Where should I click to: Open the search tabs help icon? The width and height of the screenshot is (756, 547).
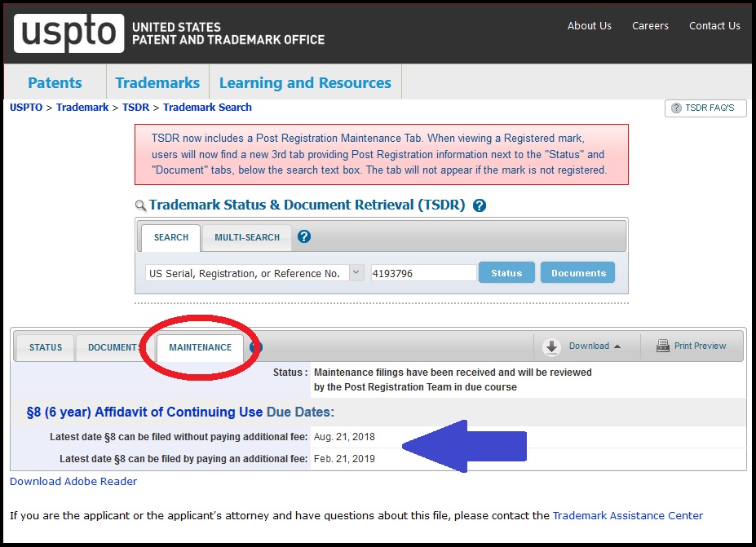click(303, 236)
